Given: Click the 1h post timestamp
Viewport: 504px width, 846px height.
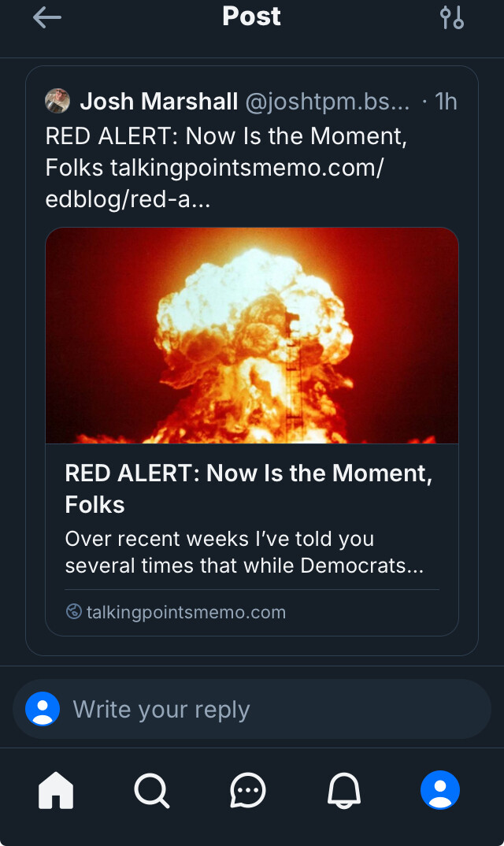Looking at the screenshot, I should point(446,101).
